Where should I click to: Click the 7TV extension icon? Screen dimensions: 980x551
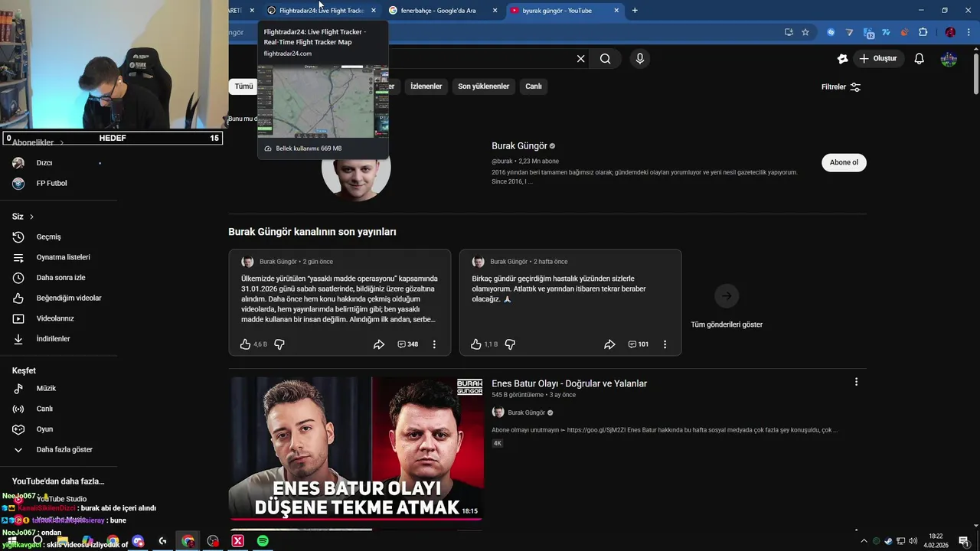pyautogui.click(x=886, y=32)
